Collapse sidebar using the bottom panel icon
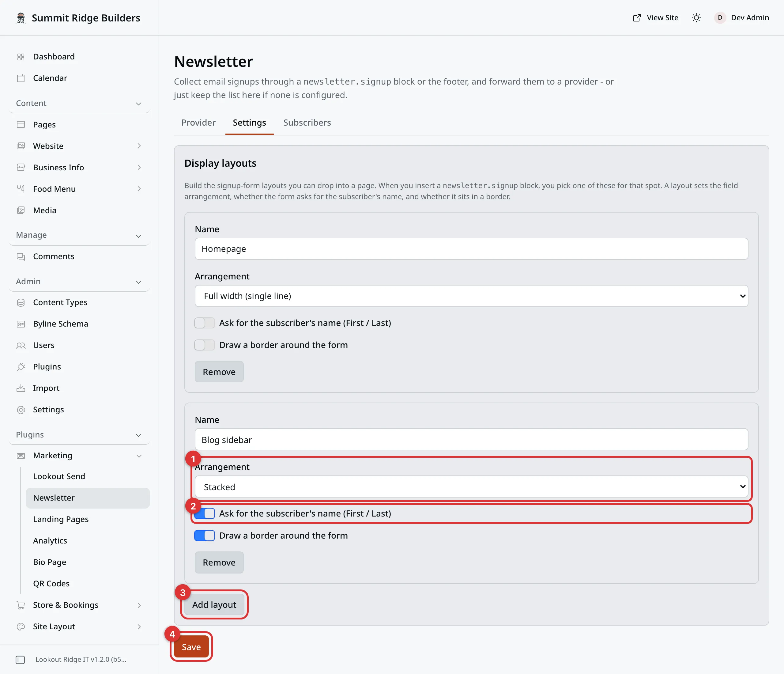 (x=21, y=660)
